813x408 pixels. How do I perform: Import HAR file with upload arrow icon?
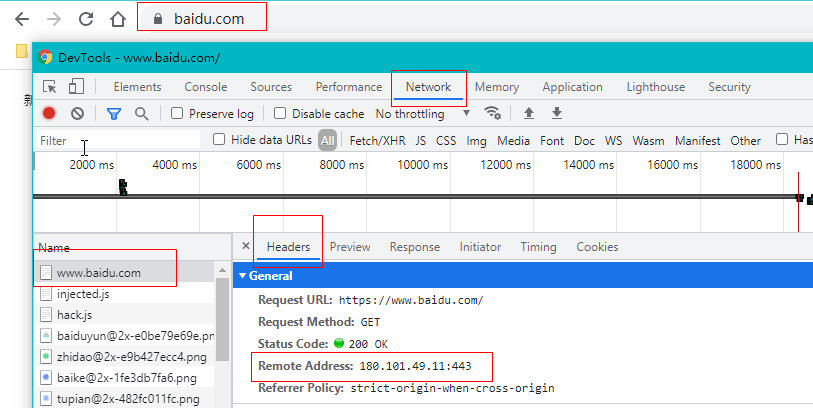tap(529, 113)
